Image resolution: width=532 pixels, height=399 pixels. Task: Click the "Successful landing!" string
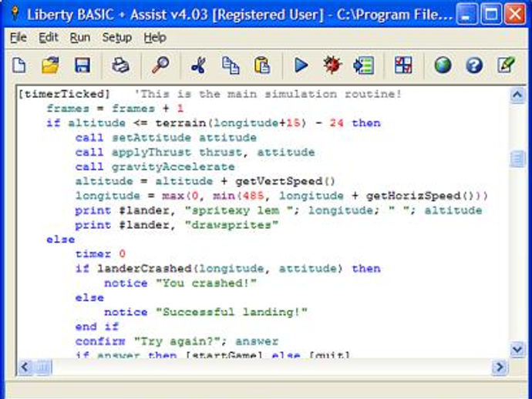coord(231,312)
